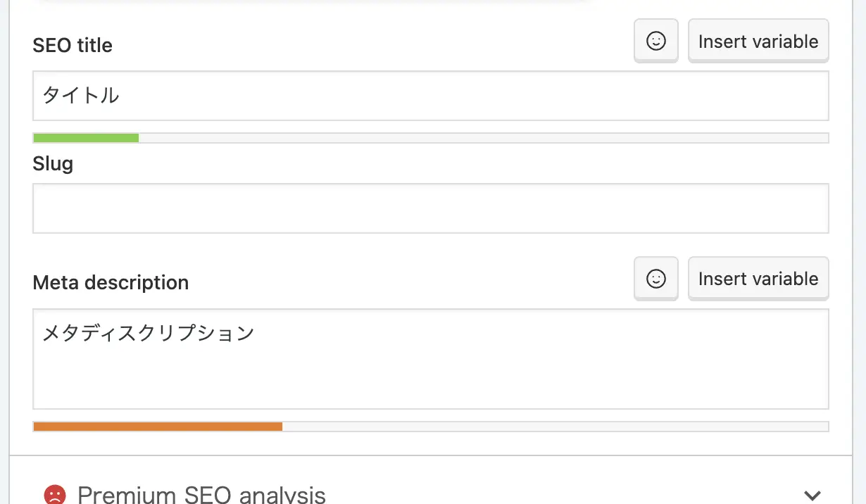Open emoji picker for Meta description

pos(655,279)
